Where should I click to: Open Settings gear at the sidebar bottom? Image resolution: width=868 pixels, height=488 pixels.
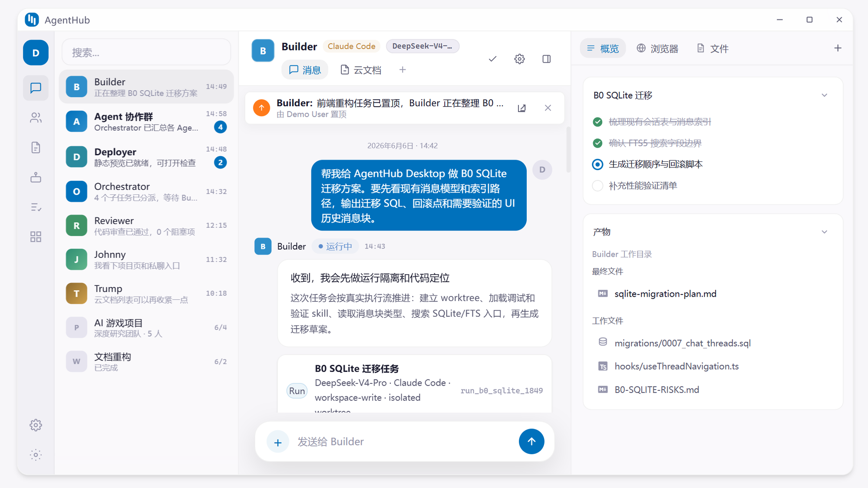(36, 425)
